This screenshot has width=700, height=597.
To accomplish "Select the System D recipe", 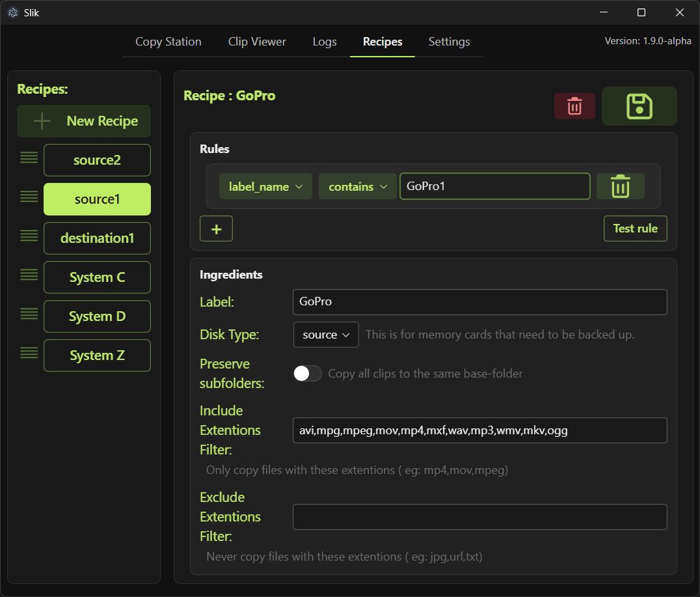I will click(x=97, y=316).
